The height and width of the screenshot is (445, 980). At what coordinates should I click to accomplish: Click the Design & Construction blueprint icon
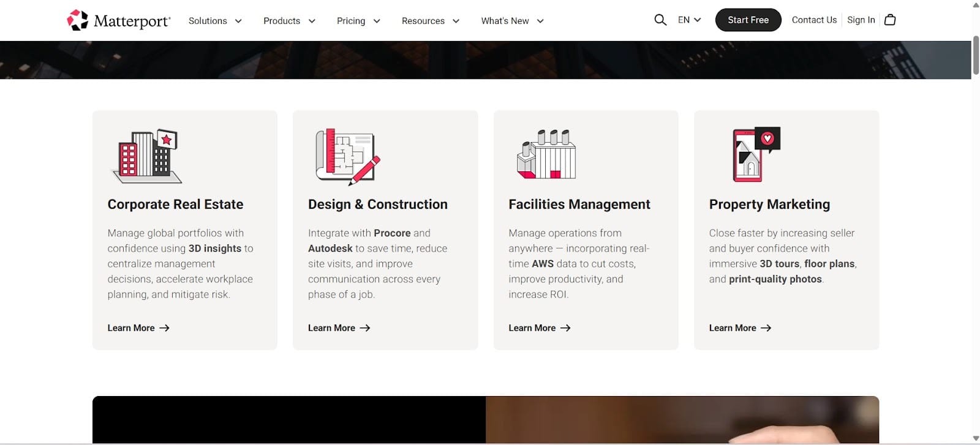347,157
